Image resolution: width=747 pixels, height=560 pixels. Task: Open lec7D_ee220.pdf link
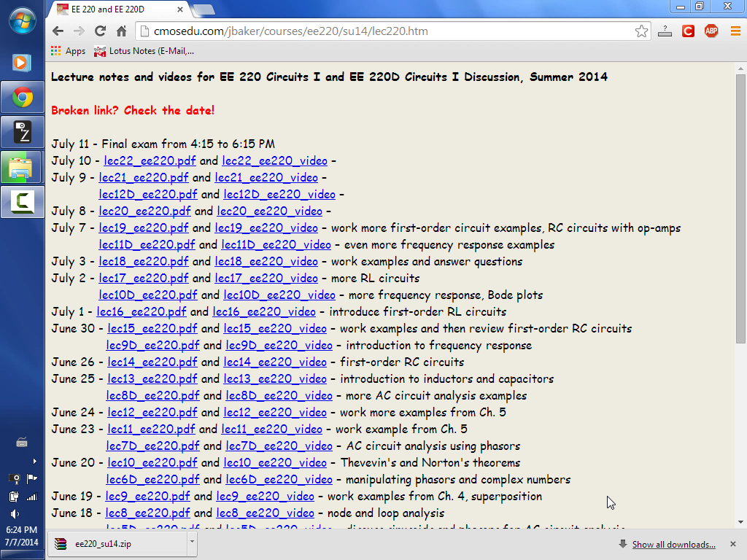153,446
